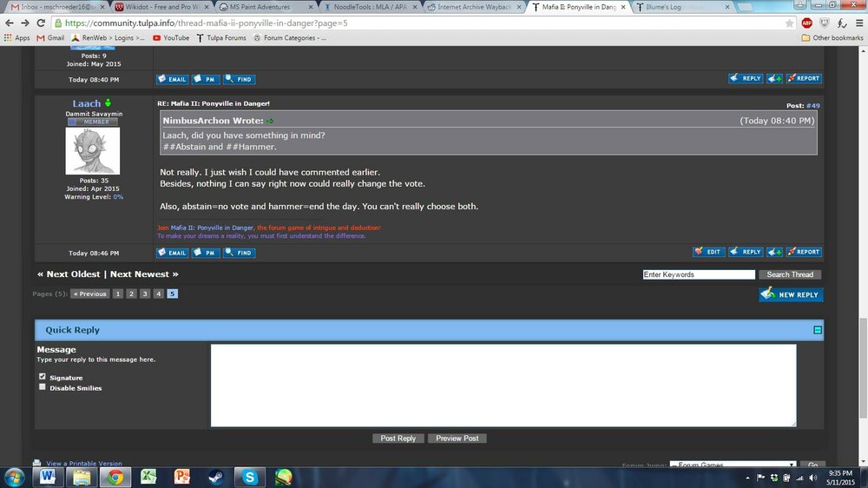Click REPLY button on the 08:40 PM post
Image resolution: width=868 pixels, height=488 pixels.
click(746, 78)
